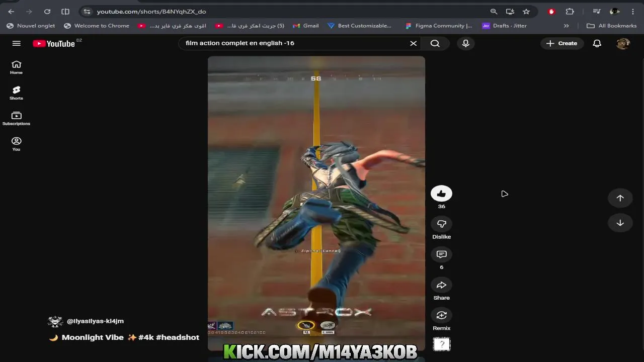Screen dimensions: 644x362
Task: Open channel @ilyasilyas-kl4jm
Action: click(95, 321)
